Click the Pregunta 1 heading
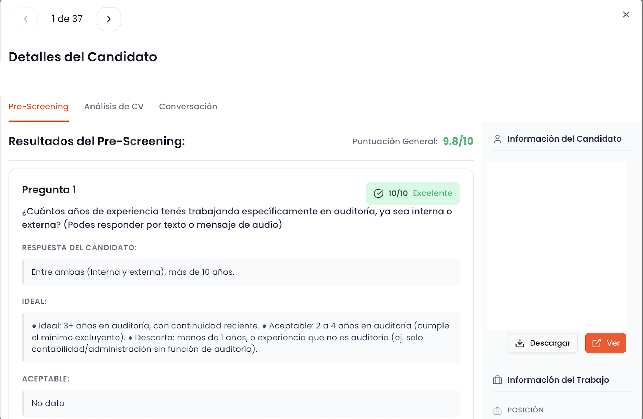643x419 pixels. click(x=49, y=190)
